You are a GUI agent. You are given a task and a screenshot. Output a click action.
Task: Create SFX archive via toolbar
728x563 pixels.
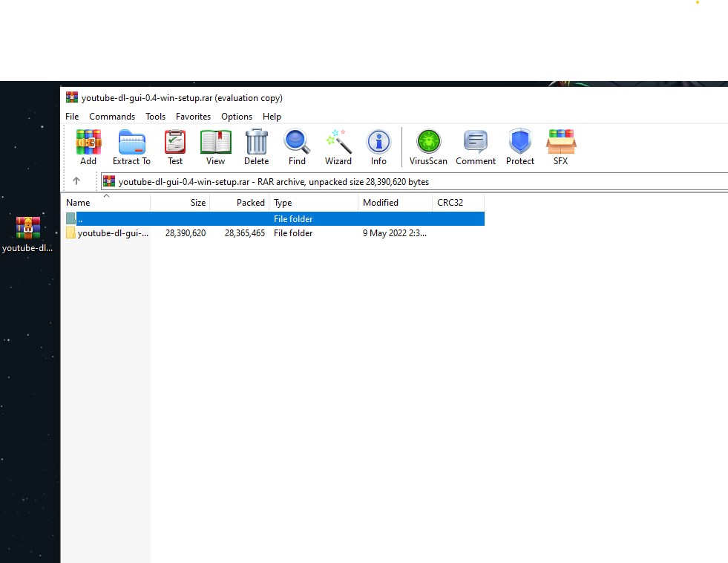coord(561,147)
